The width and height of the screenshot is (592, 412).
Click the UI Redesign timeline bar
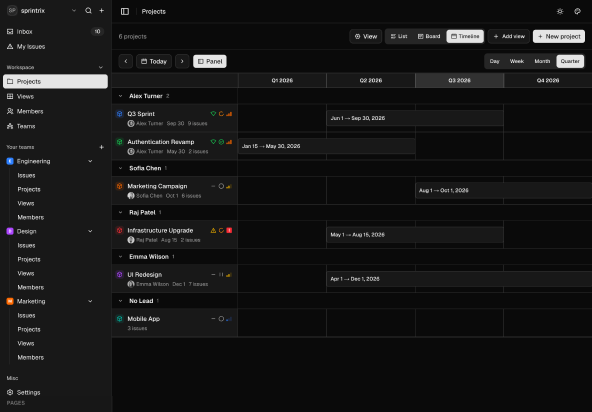pyautogui.click(x=459, y=279)
